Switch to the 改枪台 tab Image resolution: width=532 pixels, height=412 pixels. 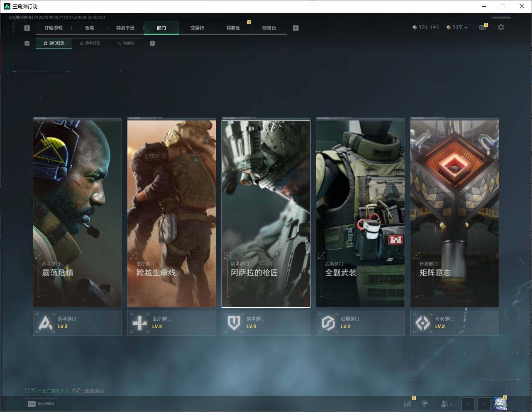269,28
